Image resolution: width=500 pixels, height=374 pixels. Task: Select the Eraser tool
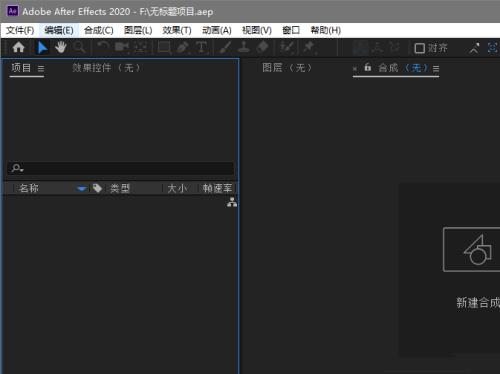pyautogui.click(x=263, y=47)
